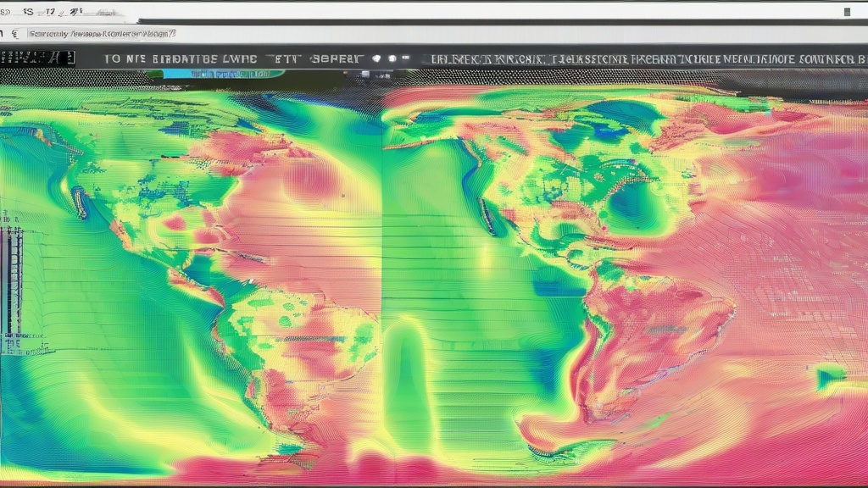The image size is (868, 488).
Task: Click the label text below the left legend scale
Action: tap(25, 349)
